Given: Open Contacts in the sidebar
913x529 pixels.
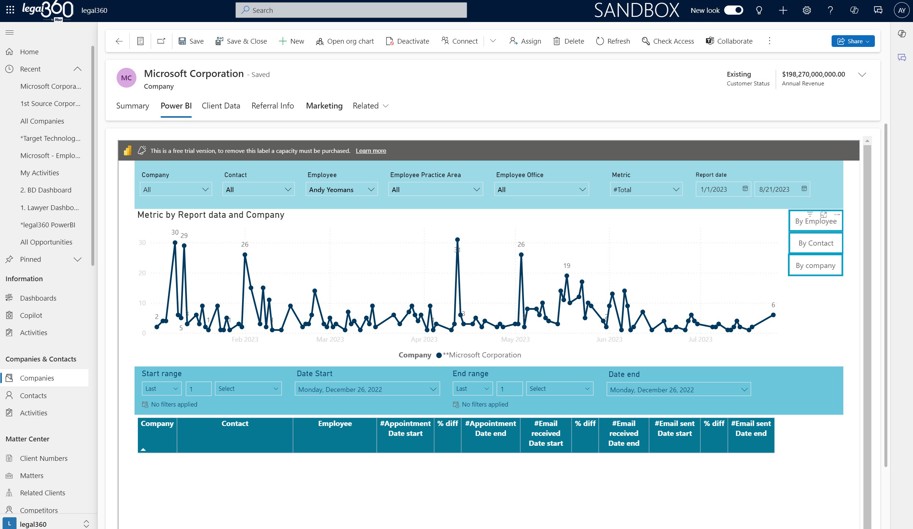Looking at the screenshot, I should (x=33, y=396).
